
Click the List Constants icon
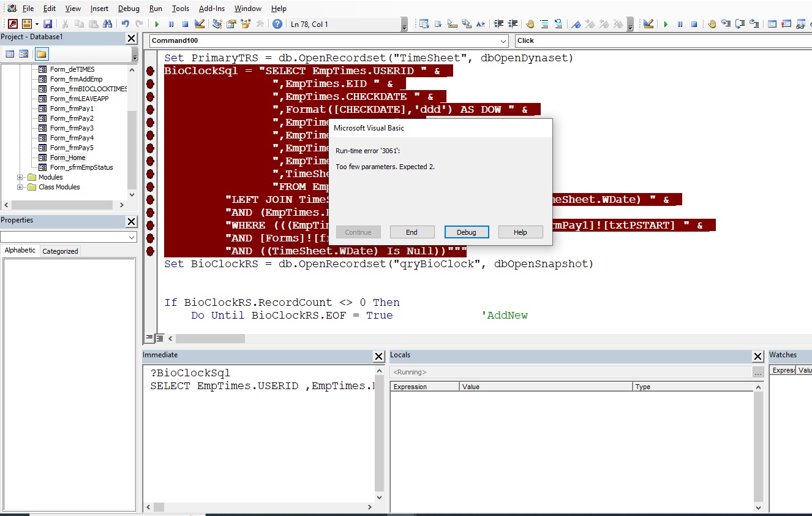pos(438,24)
